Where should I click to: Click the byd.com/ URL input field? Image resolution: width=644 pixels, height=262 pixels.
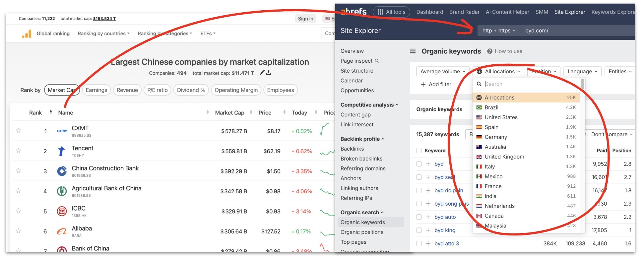point(578,31)
